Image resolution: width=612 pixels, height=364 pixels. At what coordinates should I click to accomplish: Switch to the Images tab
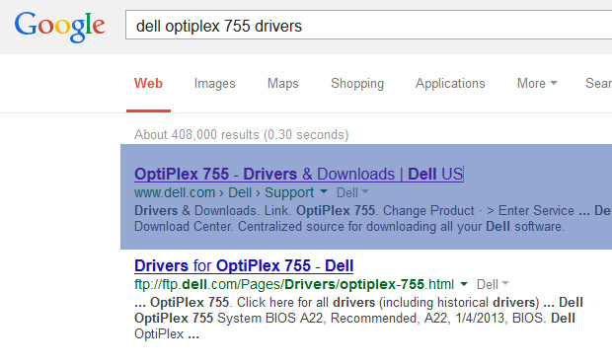(x=214, y=84)
